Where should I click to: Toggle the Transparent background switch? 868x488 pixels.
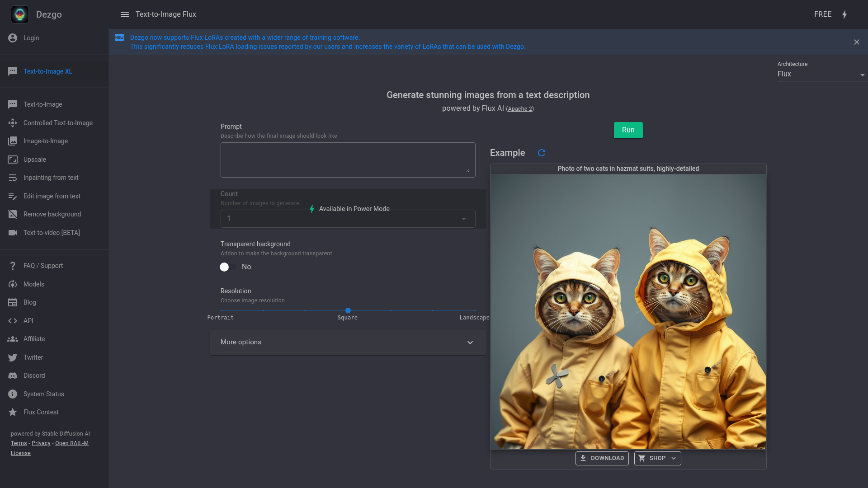pos(228,267)
